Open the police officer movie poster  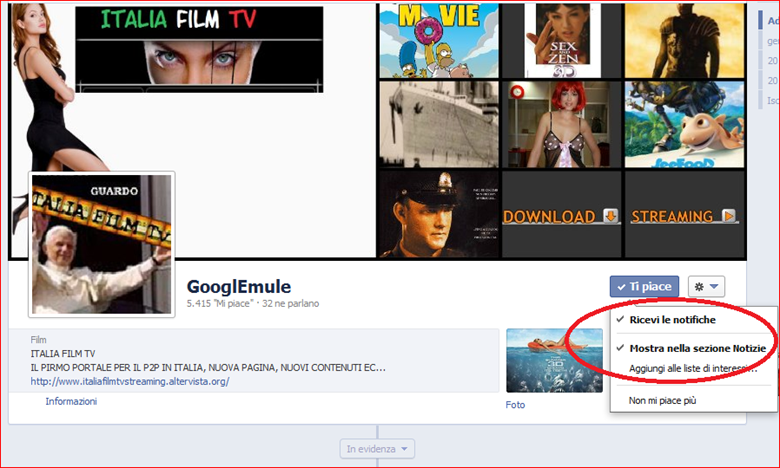tap(439, 214)
